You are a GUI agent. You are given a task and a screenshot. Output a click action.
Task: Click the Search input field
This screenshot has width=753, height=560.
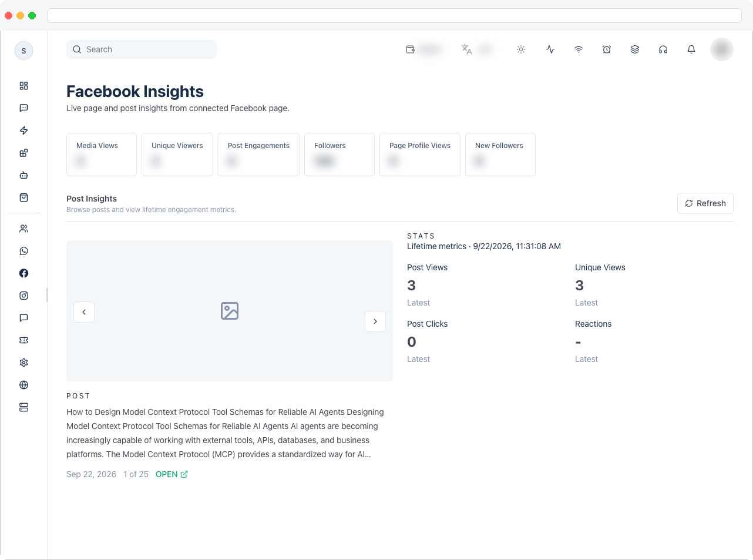tap(142, 49)
